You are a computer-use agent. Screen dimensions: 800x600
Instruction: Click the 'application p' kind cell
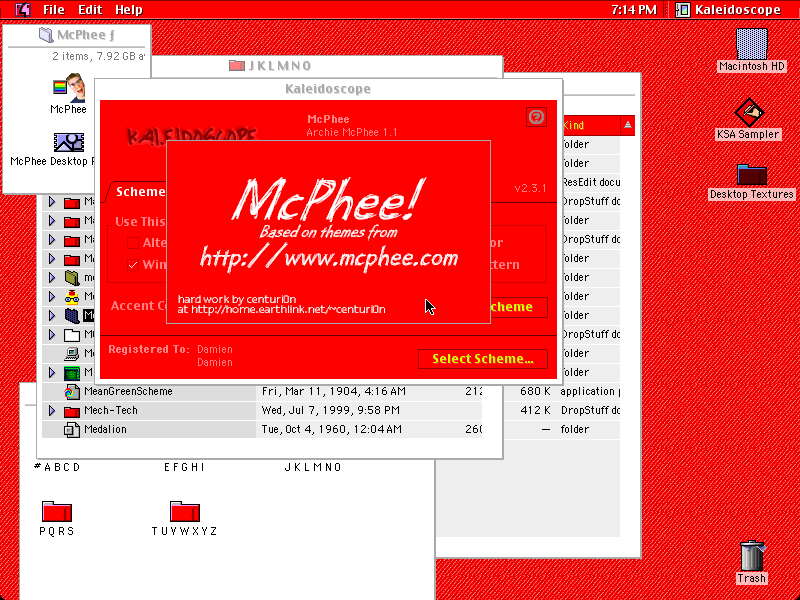[590, 391]
